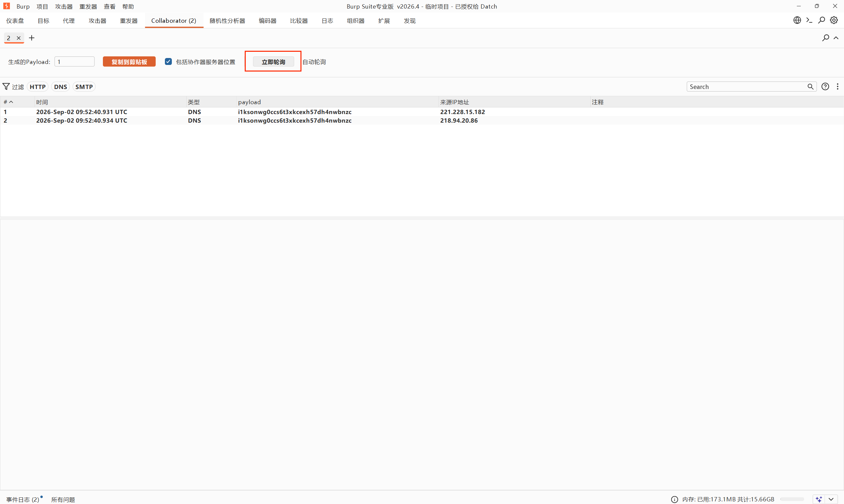Expand the chevron next to the AI sparkle icon
The width and height of the screenshot is (844, 504).
tap(831, 499)
